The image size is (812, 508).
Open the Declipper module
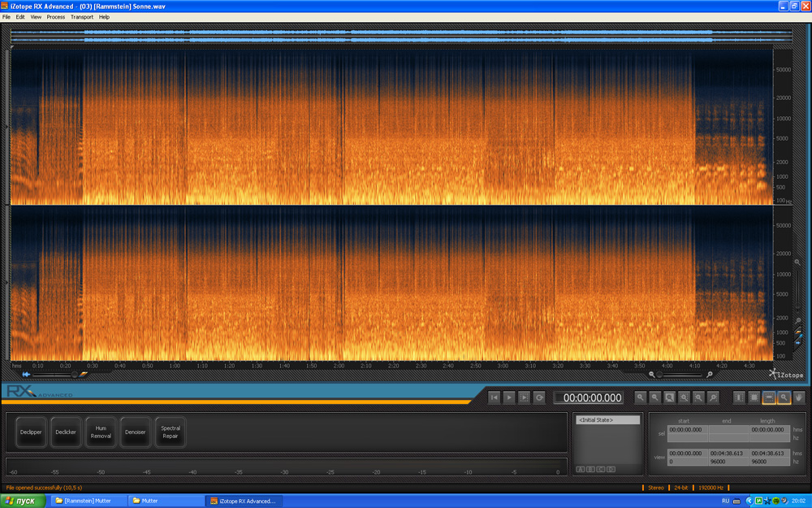click(x=31, y=432)
